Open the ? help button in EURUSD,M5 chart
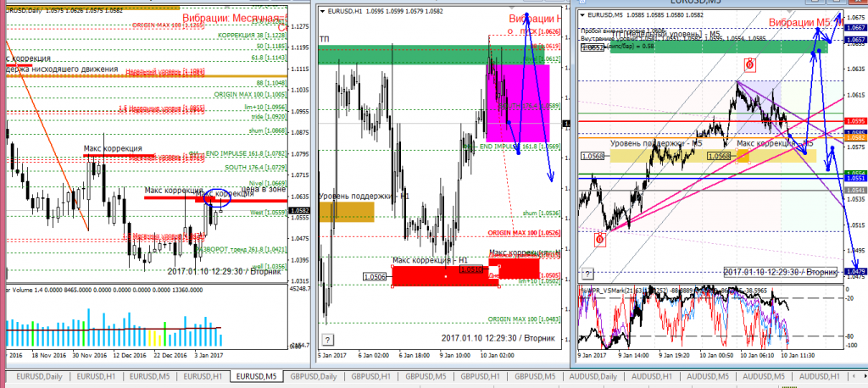Viewport: 868px width, 388px height. coord(587,274)
